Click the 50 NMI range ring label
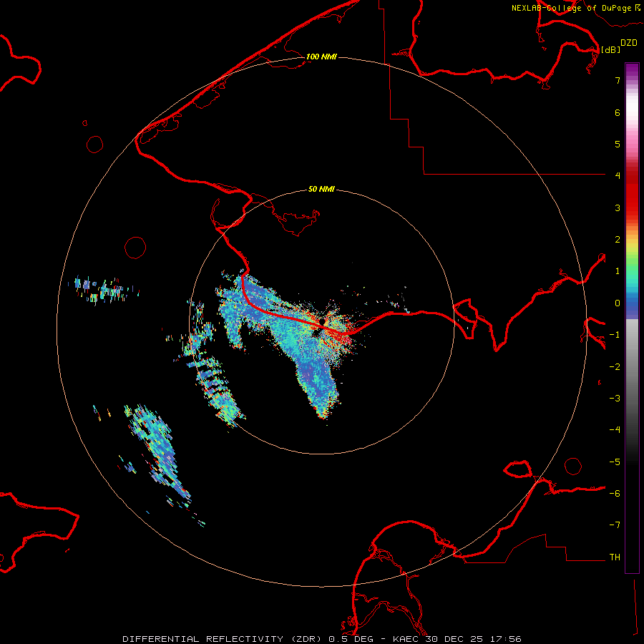Image resolution: width=644 pixels, height=644 pixels. (321, 189)
